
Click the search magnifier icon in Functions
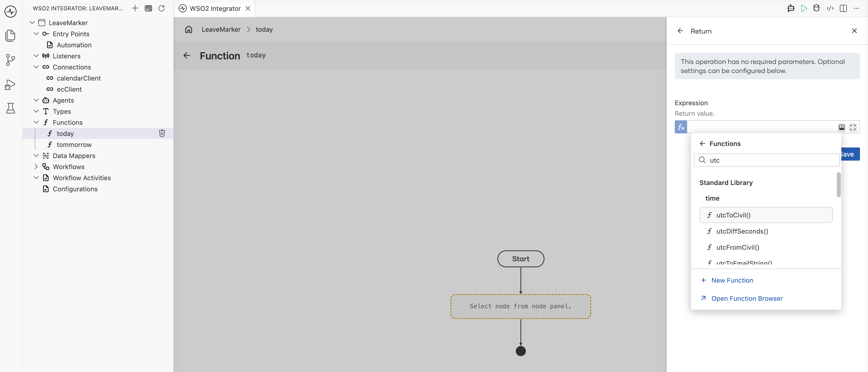[x=702, y=160]
